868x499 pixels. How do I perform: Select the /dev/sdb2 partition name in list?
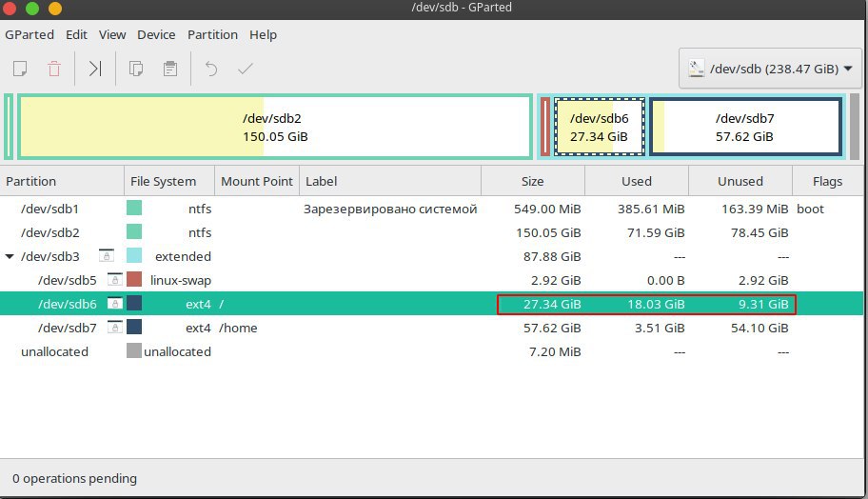tap(49, 232)
